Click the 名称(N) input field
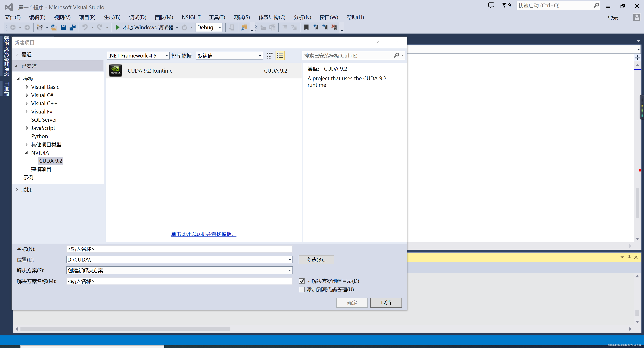 (x=179, y=249)
